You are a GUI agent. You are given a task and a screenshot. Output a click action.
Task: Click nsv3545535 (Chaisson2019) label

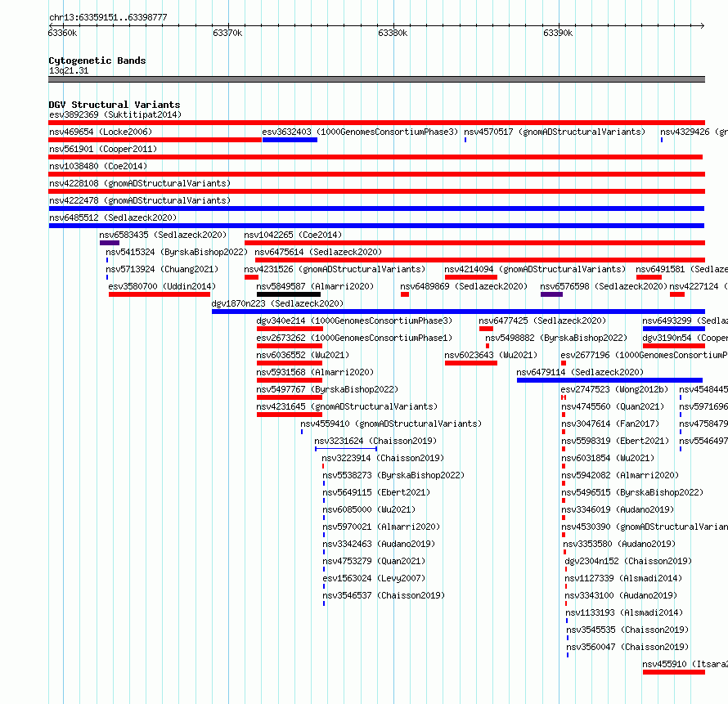(627, 630)
